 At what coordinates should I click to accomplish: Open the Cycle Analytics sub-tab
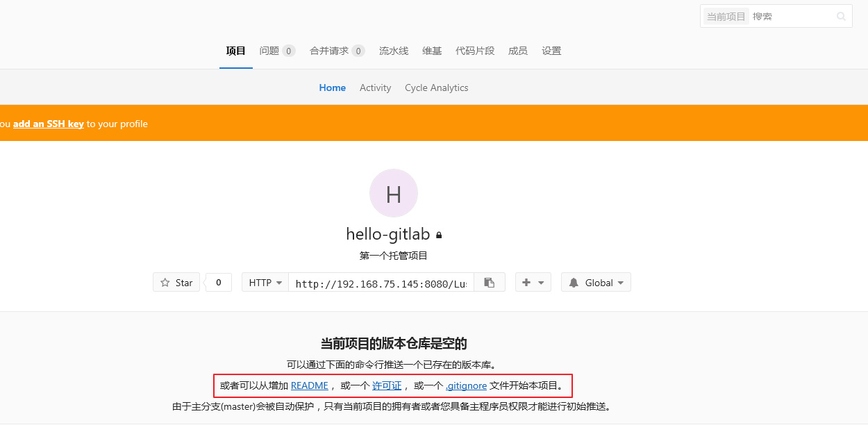436,88
